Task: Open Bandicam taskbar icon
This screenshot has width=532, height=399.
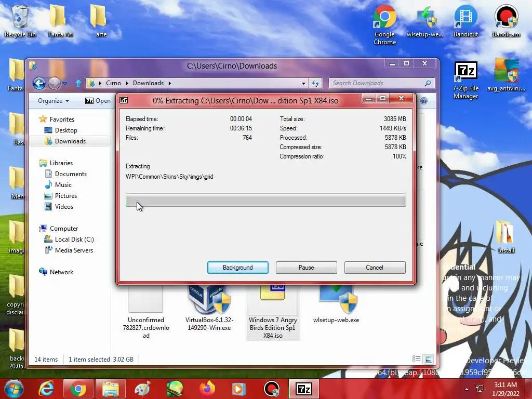Action: pyautogui.click(x=271, y=389)
